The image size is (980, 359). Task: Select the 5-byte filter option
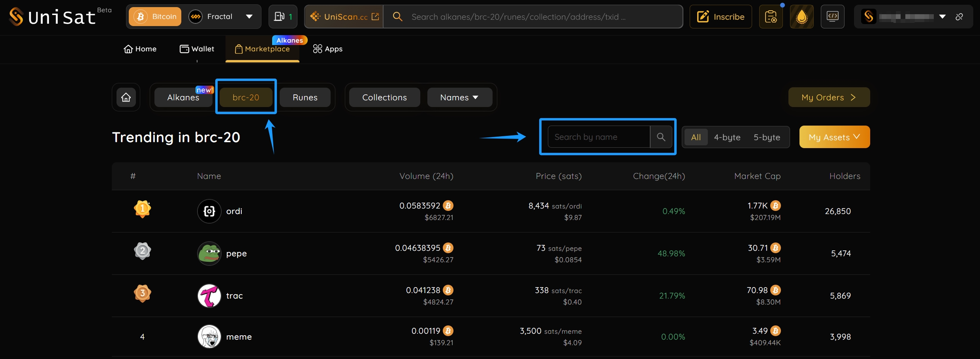[x=766, y=137]
